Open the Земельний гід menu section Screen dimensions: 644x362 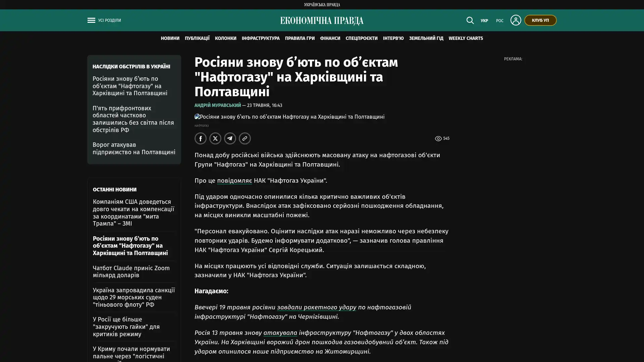click(x=426, y=39)
